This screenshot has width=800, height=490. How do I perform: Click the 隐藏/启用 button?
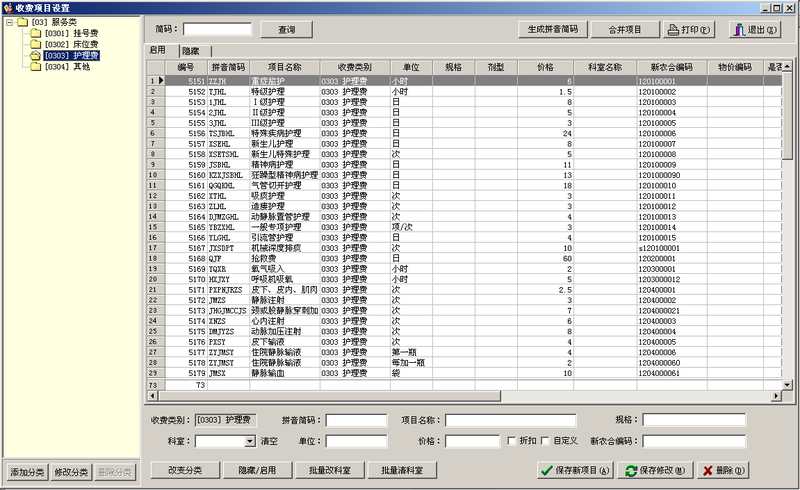tap(258, 470)
